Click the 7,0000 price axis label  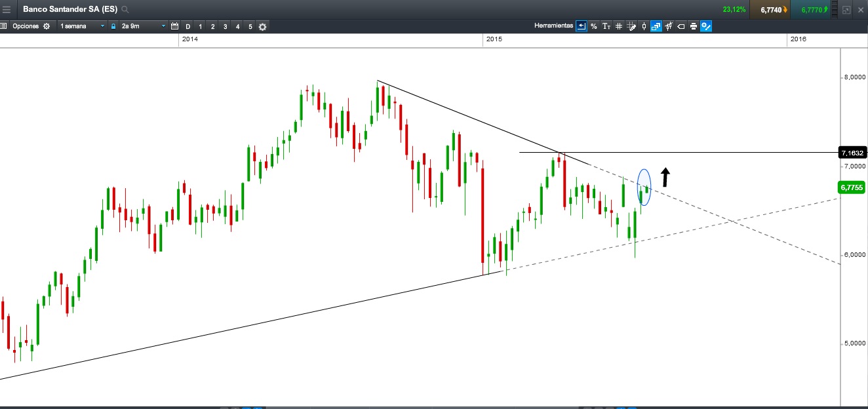854,166
